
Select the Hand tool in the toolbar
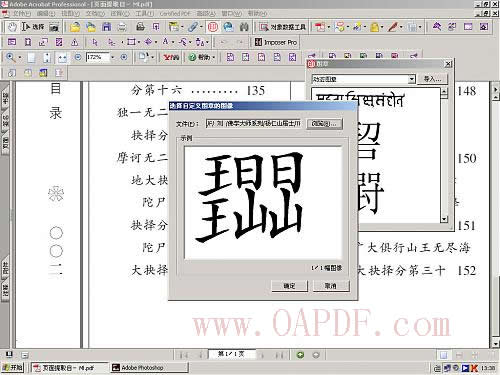[12, 27]
